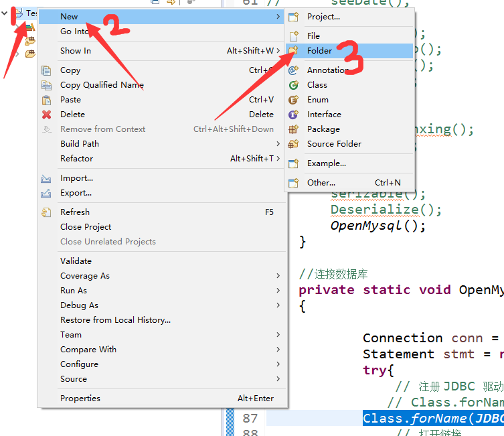Select Annotation in New submenu
Viewport: 504px width, 436px height.
[x=349, y=70]
